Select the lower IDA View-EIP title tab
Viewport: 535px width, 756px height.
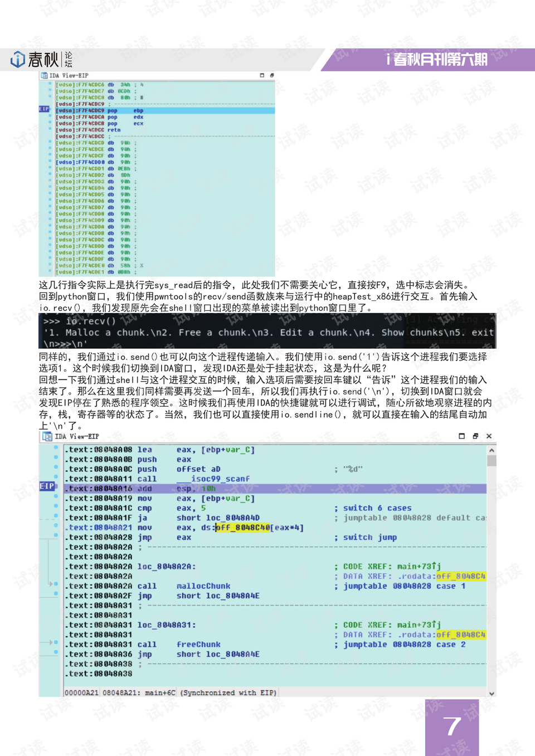click(x=77, y=437)
